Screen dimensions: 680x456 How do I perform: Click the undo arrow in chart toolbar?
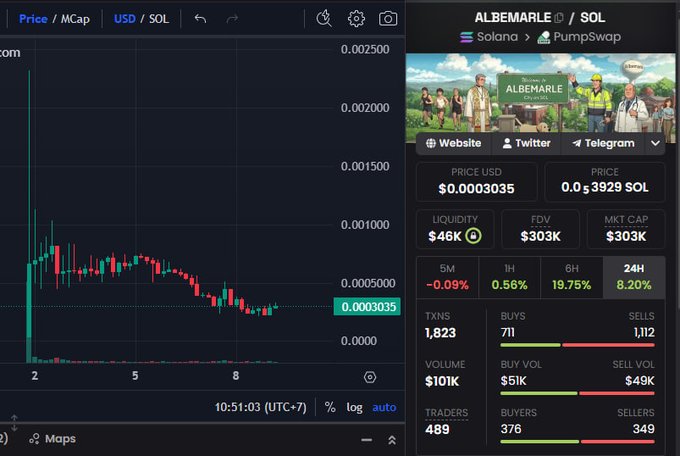[200, 19]
